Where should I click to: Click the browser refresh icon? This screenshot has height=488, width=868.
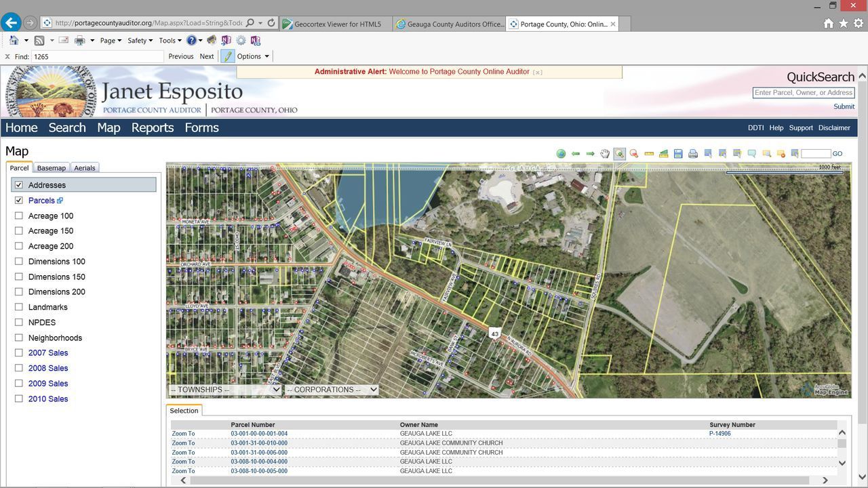[271, 23]
